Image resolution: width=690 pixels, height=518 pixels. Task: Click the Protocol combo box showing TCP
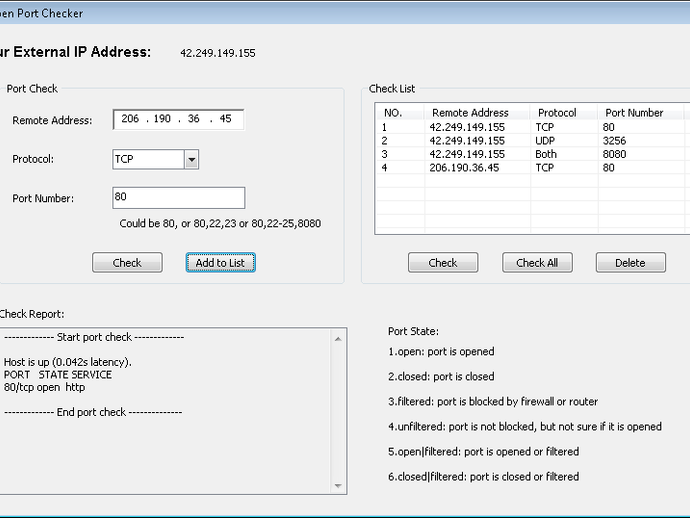[155, 159]
